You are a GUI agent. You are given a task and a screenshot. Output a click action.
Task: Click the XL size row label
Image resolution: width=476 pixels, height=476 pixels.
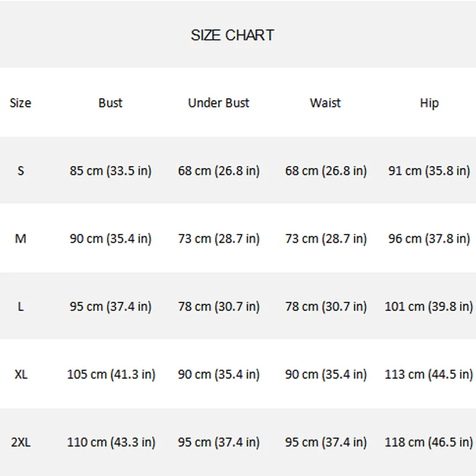[x=21, y=374]
